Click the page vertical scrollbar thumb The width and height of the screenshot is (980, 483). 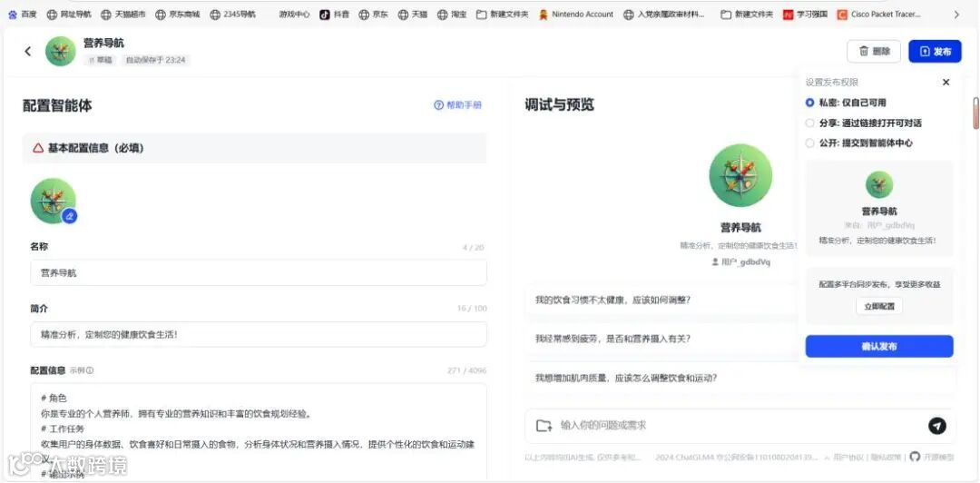pos(975,113)
